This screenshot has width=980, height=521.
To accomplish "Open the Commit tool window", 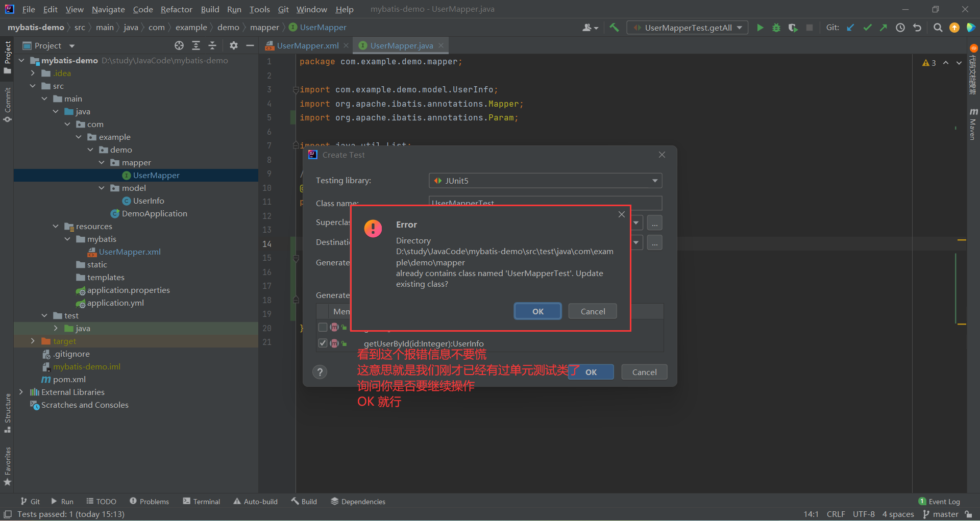I will point(7,105).
